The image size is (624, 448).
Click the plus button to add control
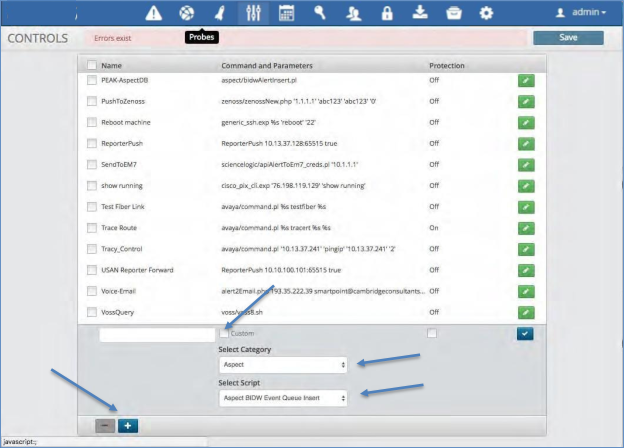click(x=128, y=425)
